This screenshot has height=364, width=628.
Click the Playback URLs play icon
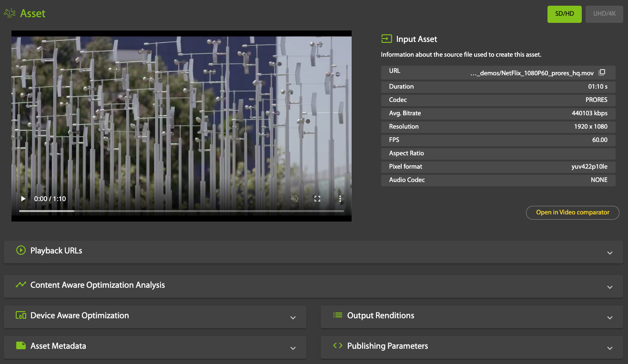tap(20, 250)
